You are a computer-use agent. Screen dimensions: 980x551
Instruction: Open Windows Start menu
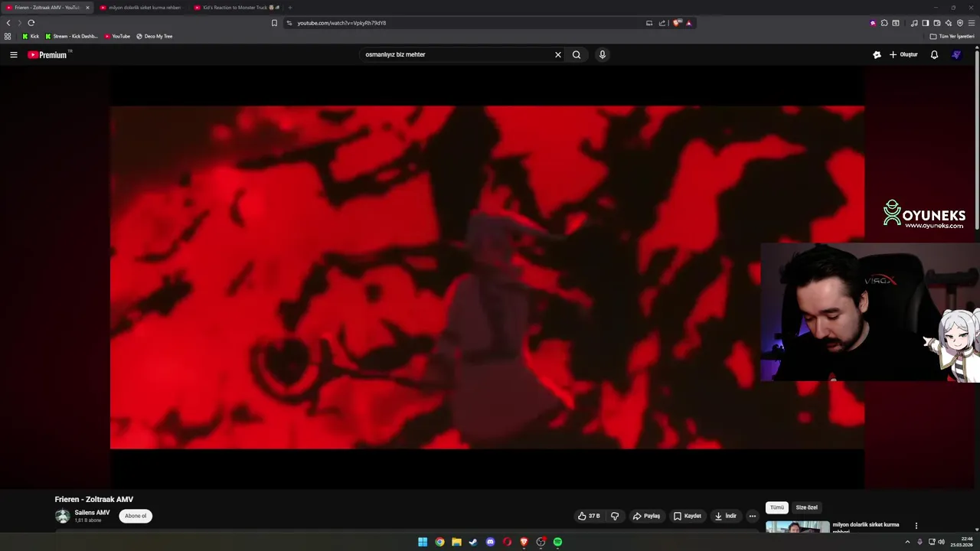click(x=423, y=542)
